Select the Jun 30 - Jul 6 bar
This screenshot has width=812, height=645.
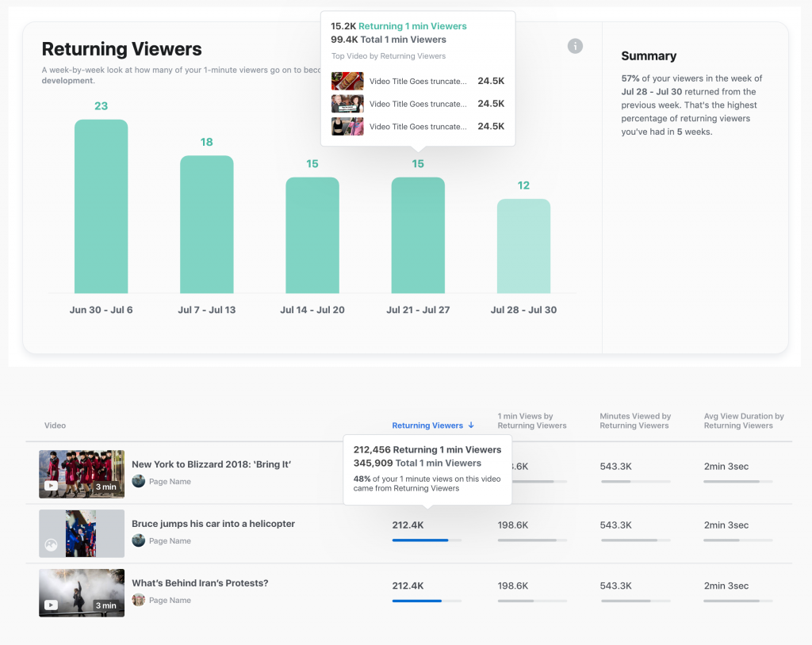(101, 206)
